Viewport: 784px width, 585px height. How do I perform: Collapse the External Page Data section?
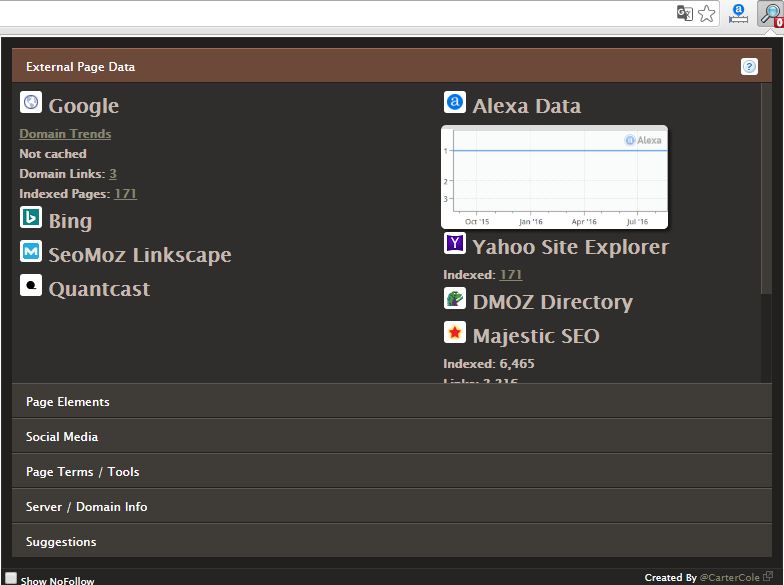pyautogui.click(x=392, y=66)
